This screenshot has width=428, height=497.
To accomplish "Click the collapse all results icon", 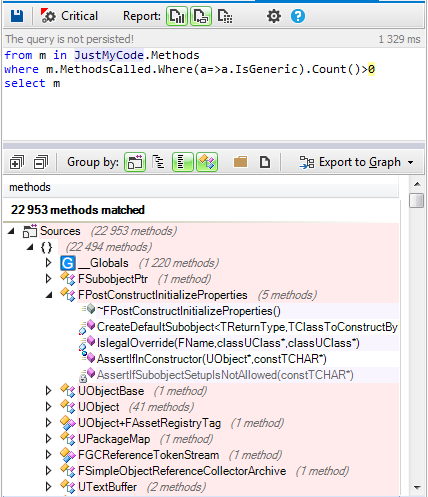I will (41, 162).
